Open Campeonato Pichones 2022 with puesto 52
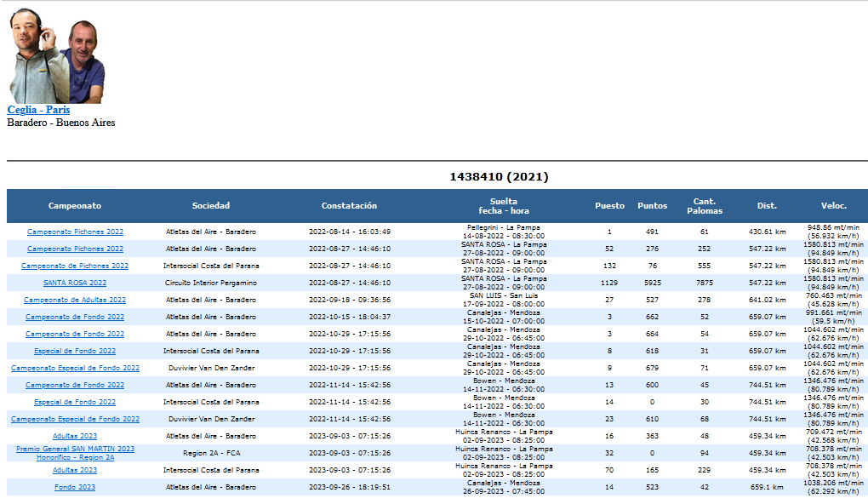The image size is (868, 504). (x=75, y=249)
